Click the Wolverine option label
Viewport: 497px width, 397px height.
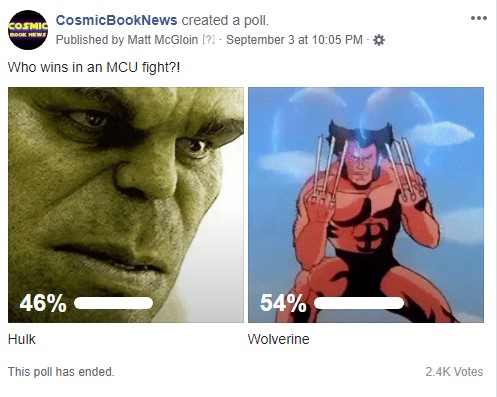click(279, 339)
